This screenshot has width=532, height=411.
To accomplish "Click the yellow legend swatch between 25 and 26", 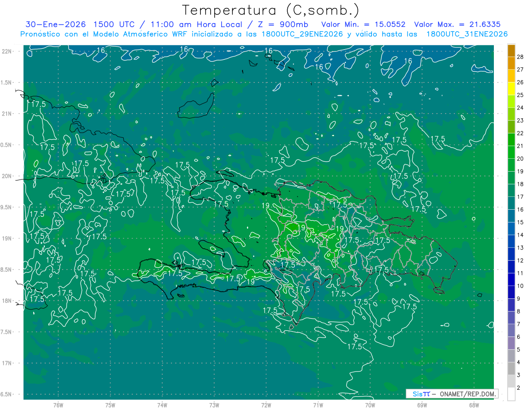I will (511, 89).
